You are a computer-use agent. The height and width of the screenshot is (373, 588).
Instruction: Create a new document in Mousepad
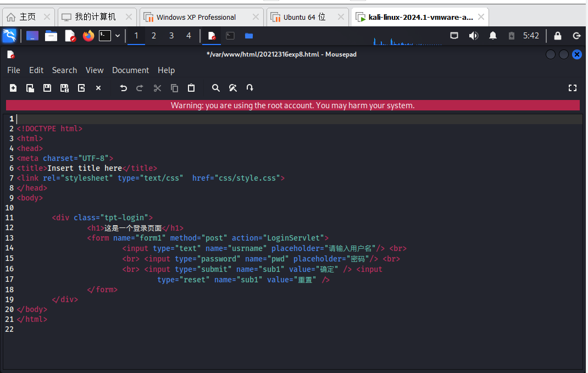coord(13,88)
